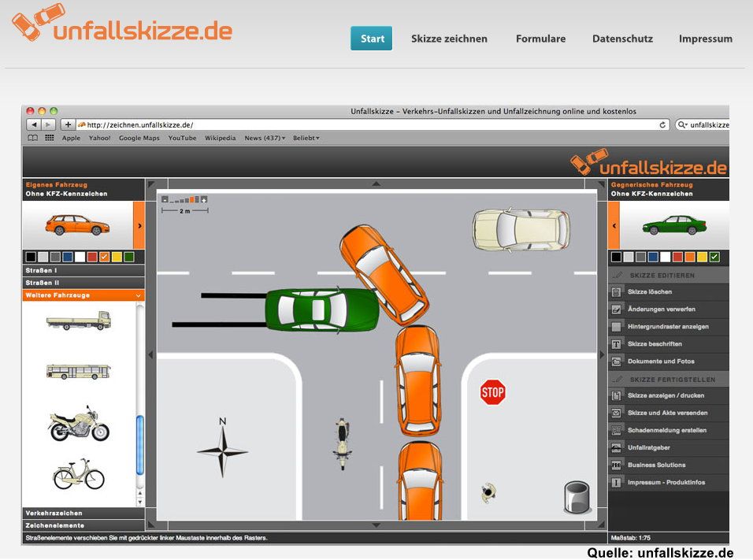Pick the motorcycle in the vehicle list
The width and height of the screenshot is (753, 560).
(x=78, y=424)
